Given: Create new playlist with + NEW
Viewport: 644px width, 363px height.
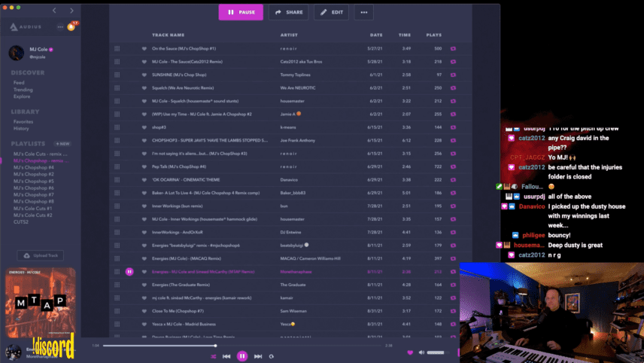Looking at the screenshot, I should 63,144.
